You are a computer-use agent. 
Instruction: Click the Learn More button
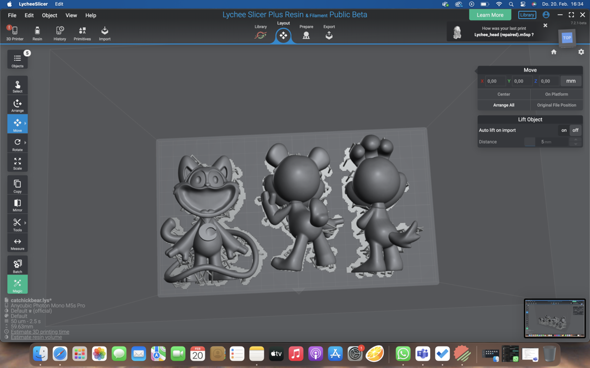point(490,15)
